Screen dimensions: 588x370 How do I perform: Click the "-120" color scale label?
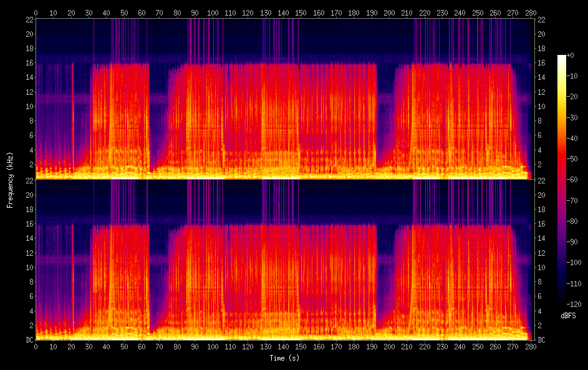coord(574,304)
